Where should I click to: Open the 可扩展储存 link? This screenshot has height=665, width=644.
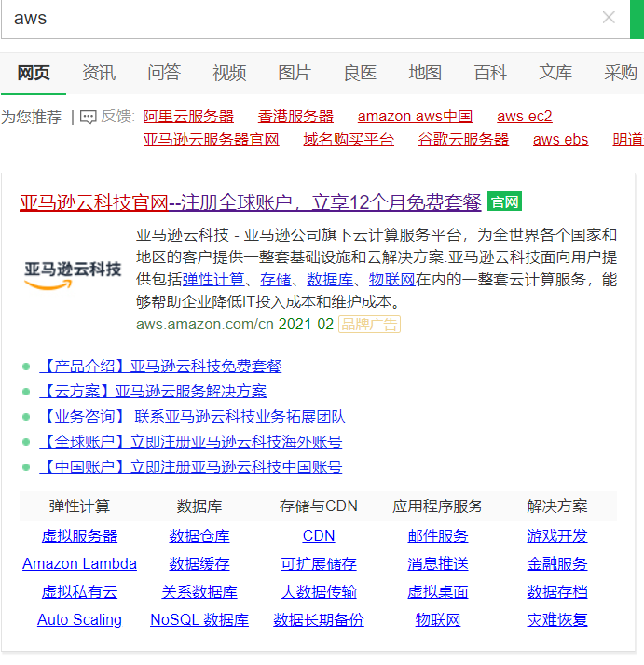(x=319, y=564)
